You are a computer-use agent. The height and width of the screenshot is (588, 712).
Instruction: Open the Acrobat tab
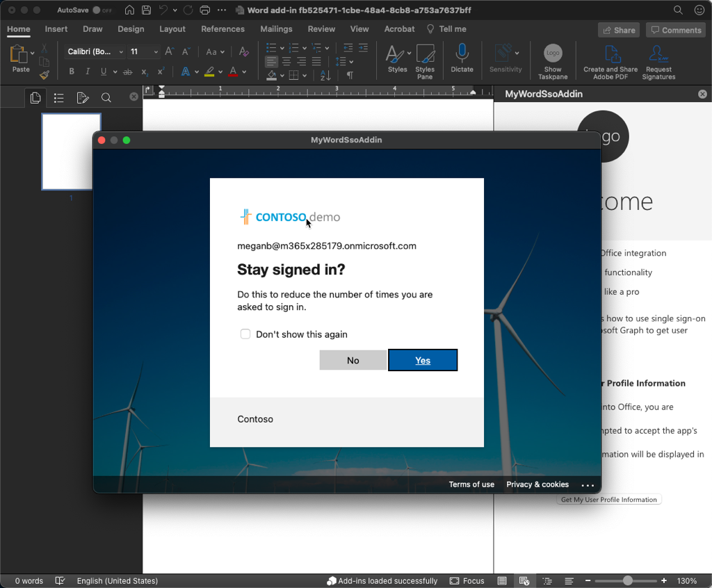pyautogui.click(x=399, y=29)
